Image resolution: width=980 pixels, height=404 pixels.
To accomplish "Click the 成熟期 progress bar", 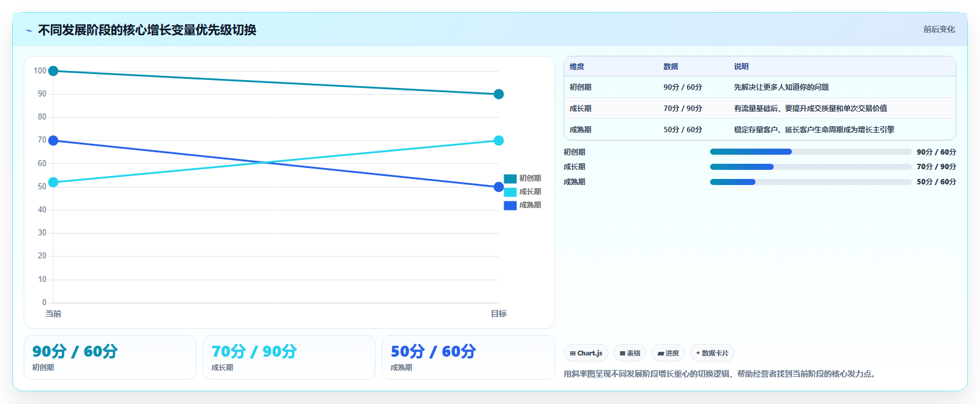I will tap(811, 182).
